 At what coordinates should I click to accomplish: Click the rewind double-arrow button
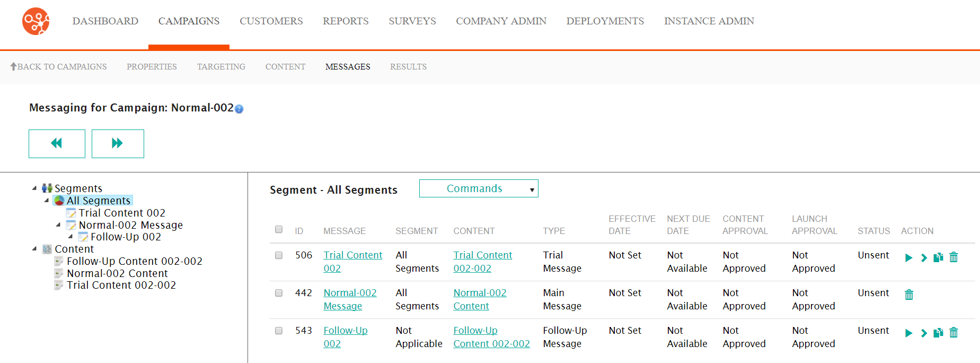coord(57,144)
